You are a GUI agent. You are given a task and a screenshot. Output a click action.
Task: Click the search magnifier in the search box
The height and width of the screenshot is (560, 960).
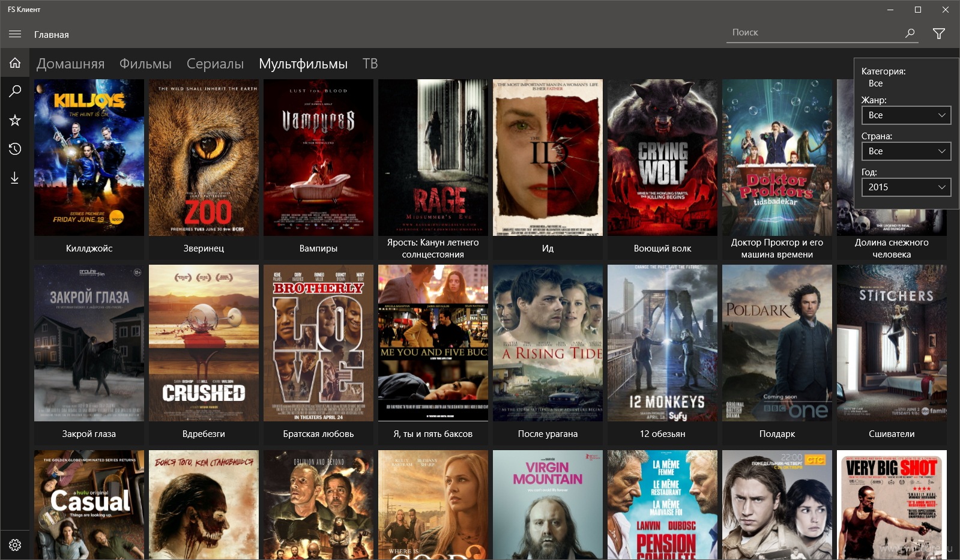tap(910, 33)
